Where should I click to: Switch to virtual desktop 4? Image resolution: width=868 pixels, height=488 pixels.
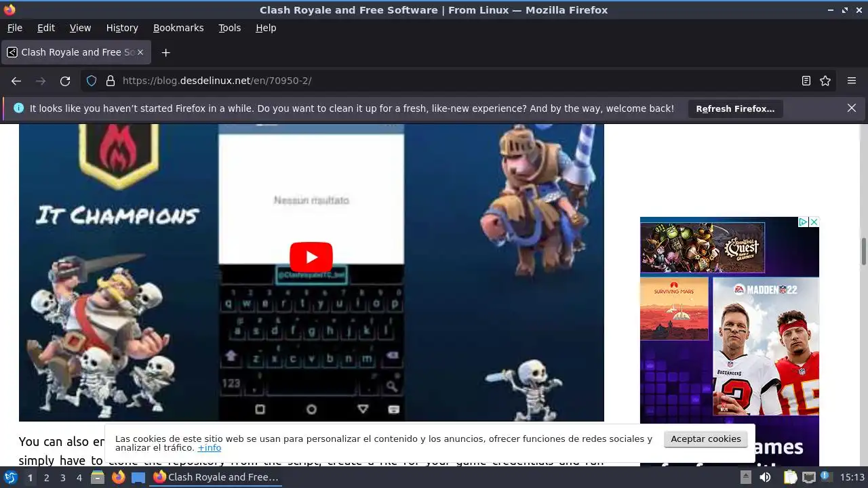(79, 477)
